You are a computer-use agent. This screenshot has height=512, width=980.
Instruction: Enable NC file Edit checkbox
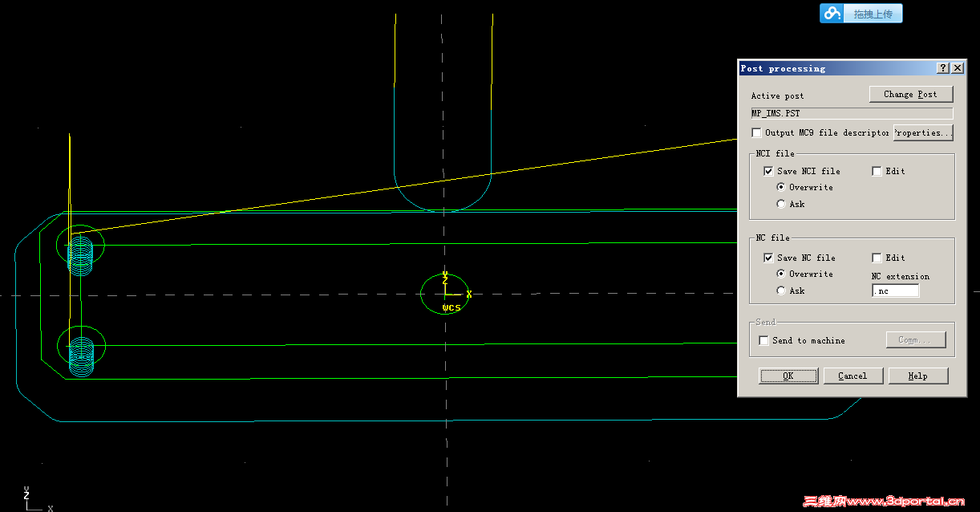[877, 258]
